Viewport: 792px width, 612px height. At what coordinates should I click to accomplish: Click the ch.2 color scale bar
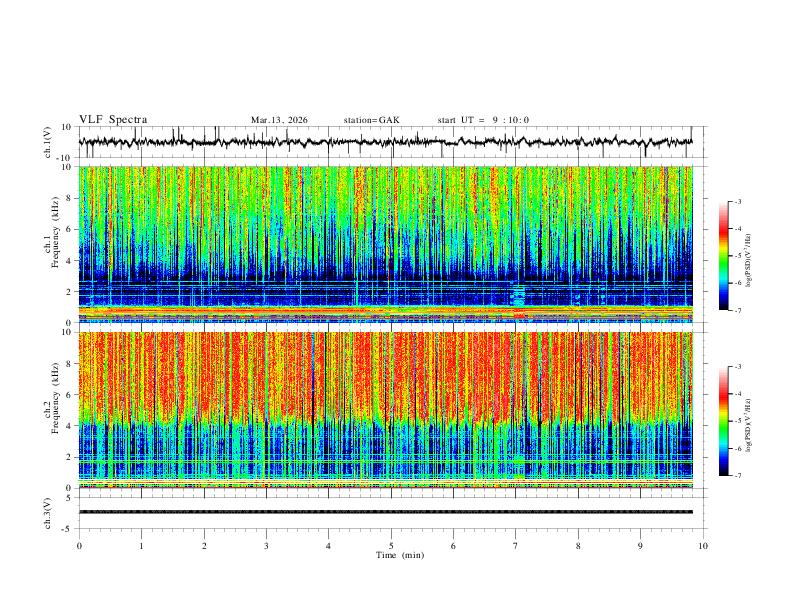tap(724, 421)
